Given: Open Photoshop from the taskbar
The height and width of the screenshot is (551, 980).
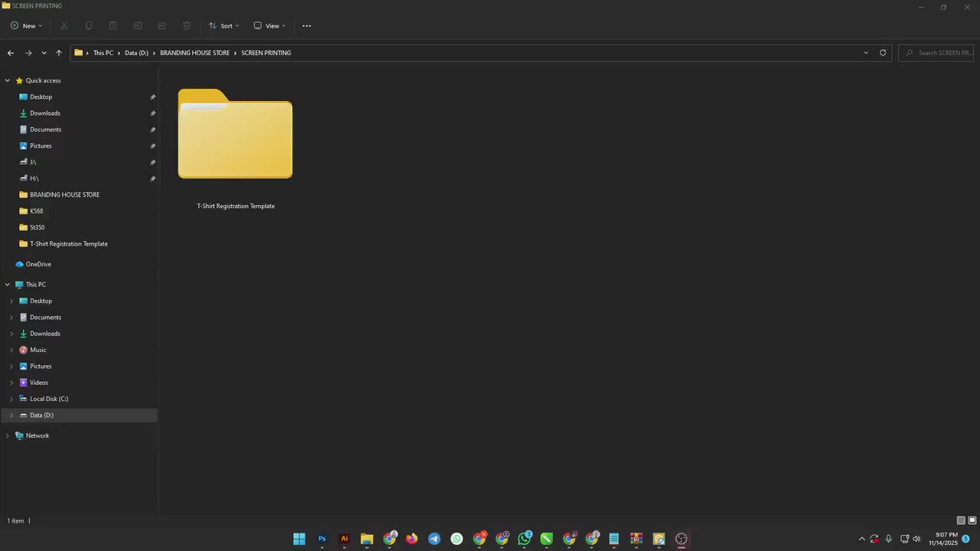Looking at the screenshot, I should 322,539.
